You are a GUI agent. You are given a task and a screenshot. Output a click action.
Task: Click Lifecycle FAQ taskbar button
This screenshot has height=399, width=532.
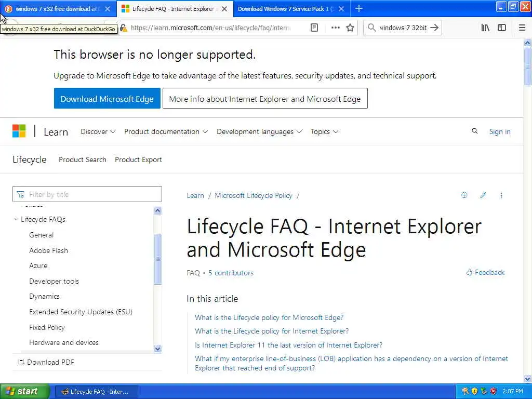point(96,392)
